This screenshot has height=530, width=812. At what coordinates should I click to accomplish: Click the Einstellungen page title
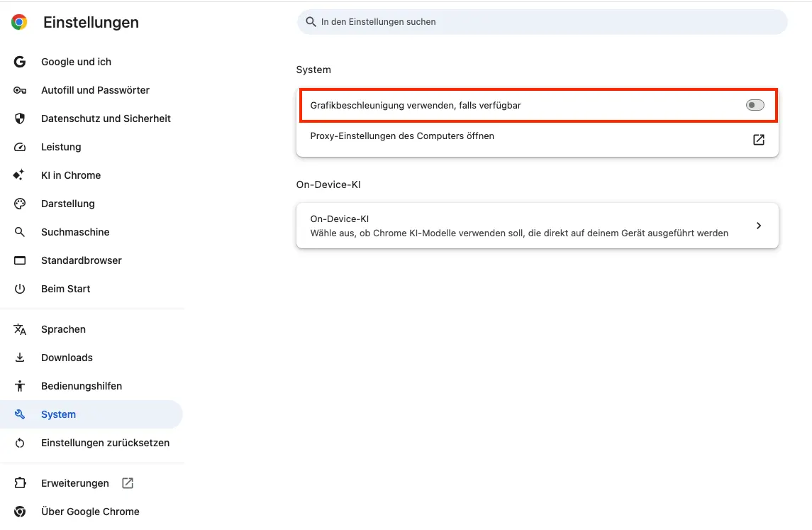coord(91,22)
